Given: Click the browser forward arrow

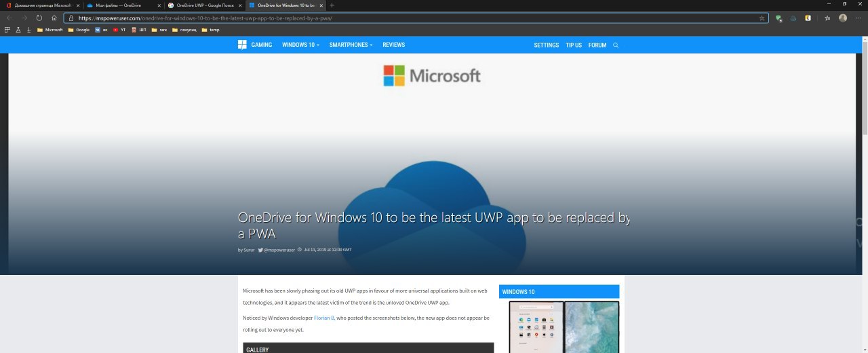Looking at the screenshot, I should point(24,18).
